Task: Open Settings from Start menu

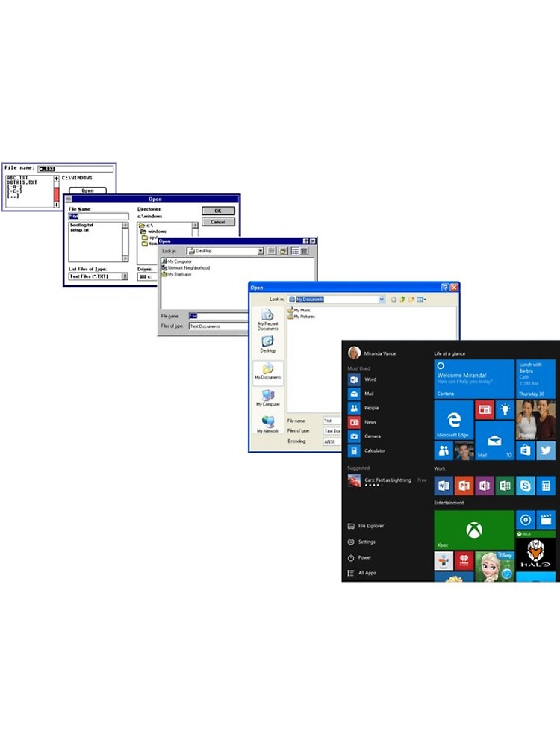Action: [x=362, y=542]
